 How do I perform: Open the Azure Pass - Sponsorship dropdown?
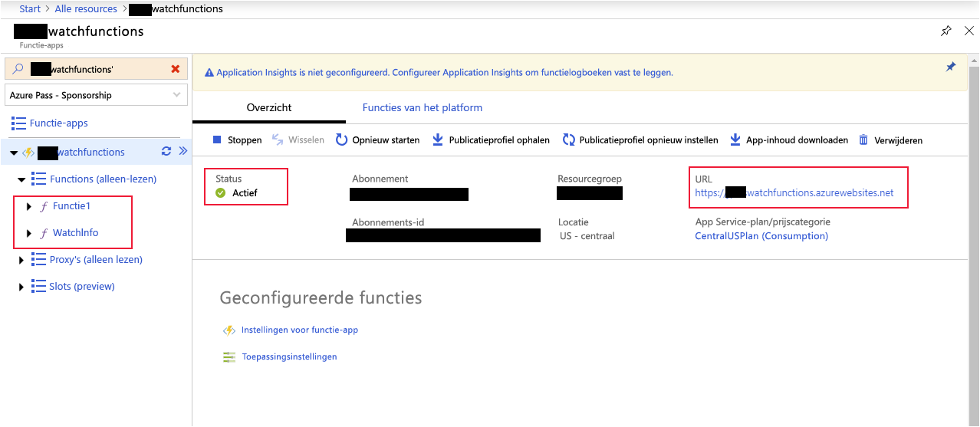tap(96, 95)
